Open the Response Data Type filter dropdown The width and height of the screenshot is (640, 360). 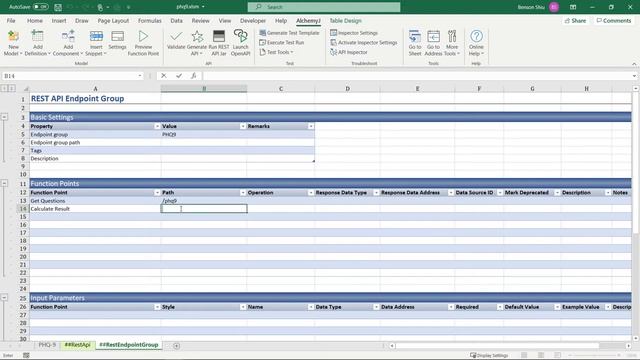click(376, 192)
